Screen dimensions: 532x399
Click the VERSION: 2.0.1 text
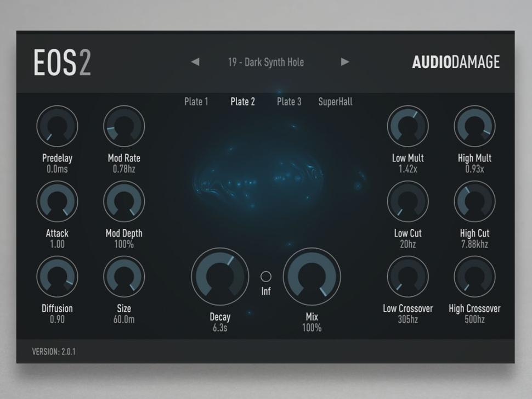point(54,351)
